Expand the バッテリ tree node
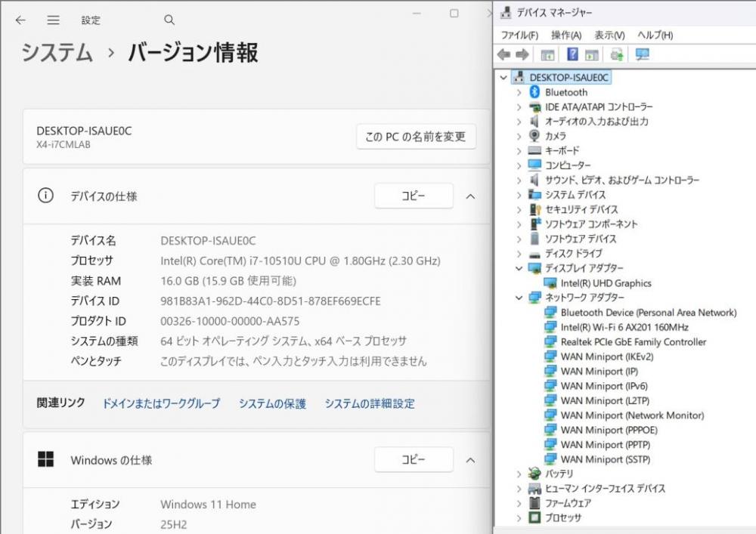Image resolution: width=756 pixels, height=534 pixels. coord(519,474)
